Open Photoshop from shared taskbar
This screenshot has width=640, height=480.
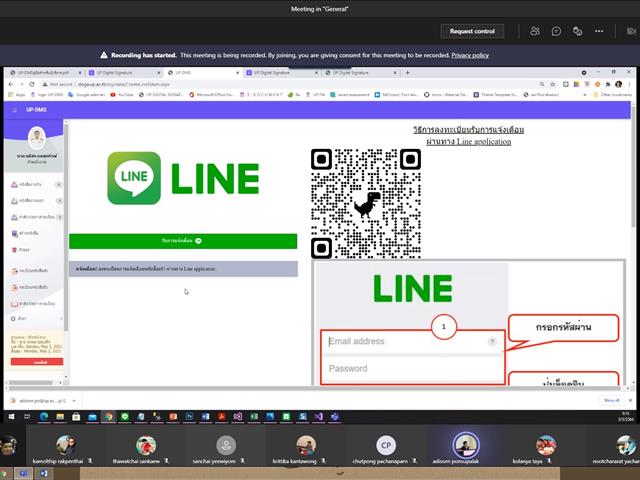[x=189, y=416]
